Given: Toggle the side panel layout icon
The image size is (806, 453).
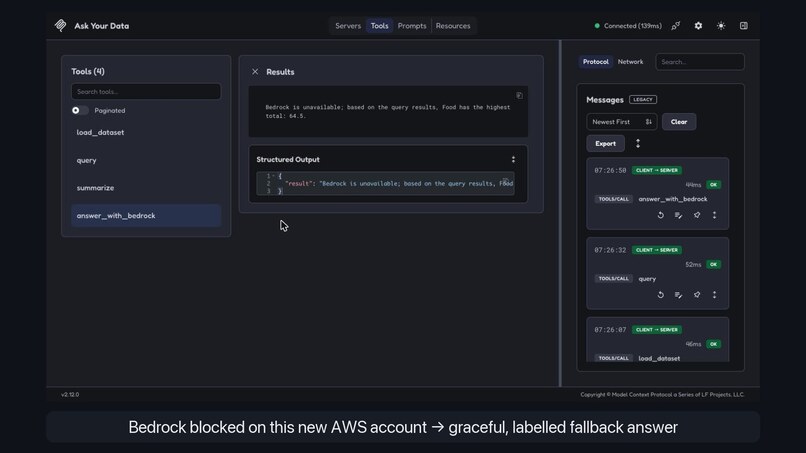Looking at the screenshot, I should [744, 26].
